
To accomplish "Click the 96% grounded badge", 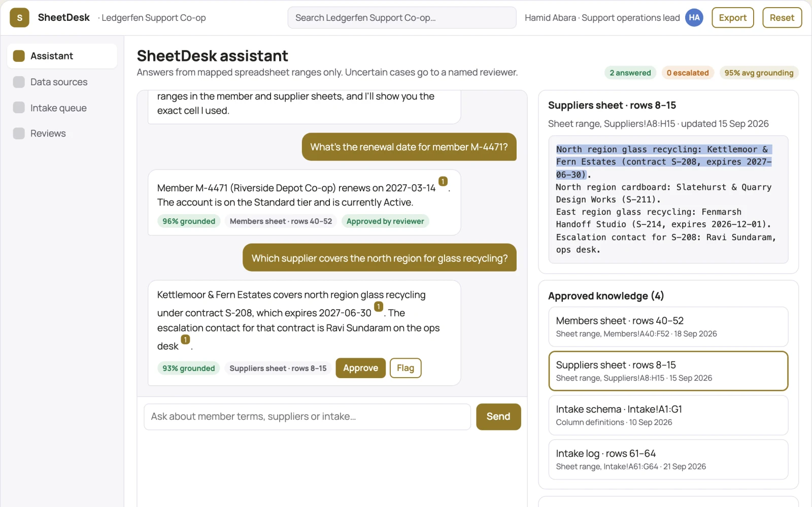I will coord(189,221).
